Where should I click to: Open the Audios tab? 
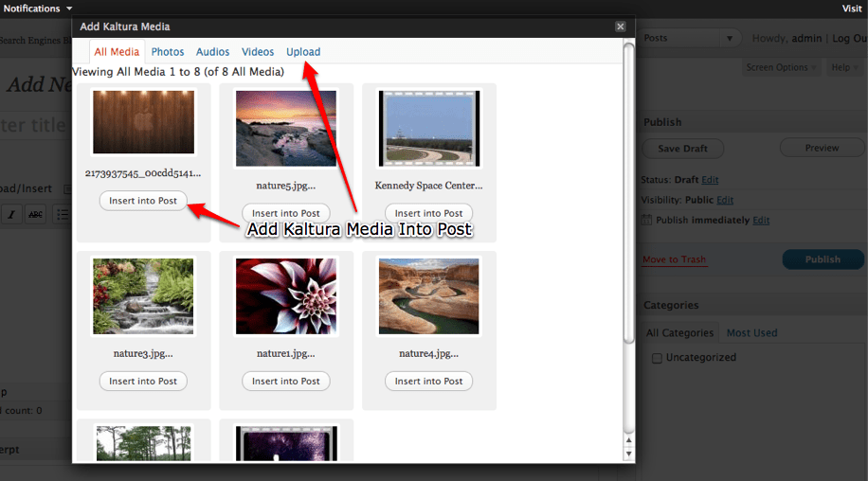coord(212,52)
